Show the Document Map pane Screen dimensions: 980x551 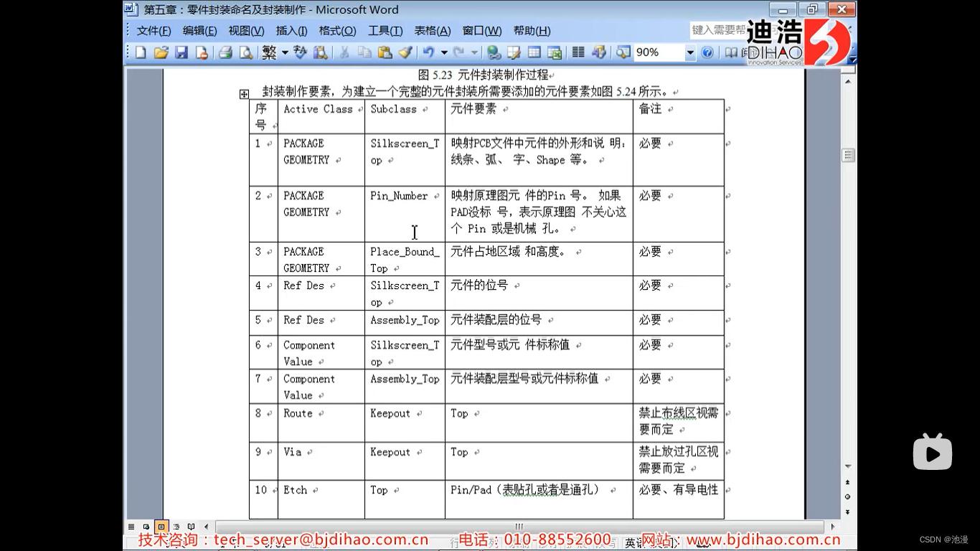(623, 52)
